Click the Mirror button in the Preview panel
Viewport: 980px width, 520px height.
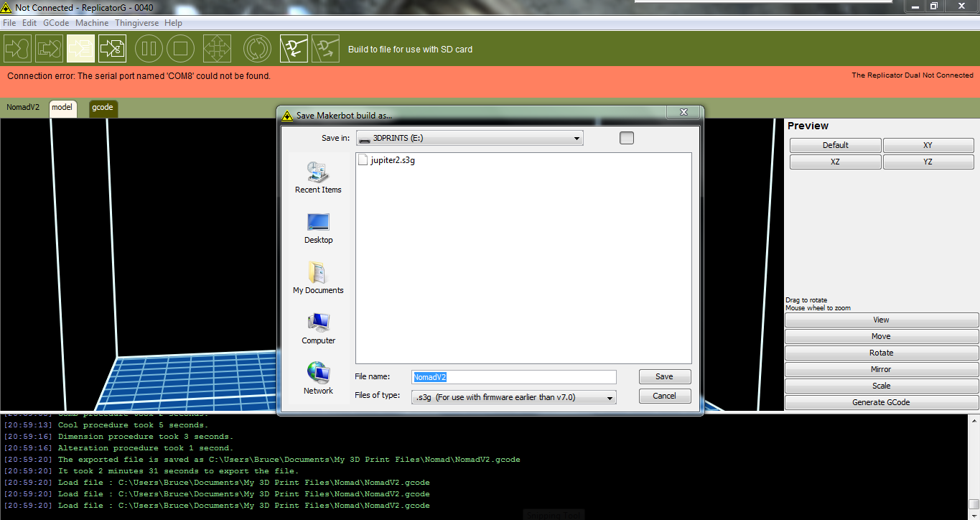(x=882, y=369)
